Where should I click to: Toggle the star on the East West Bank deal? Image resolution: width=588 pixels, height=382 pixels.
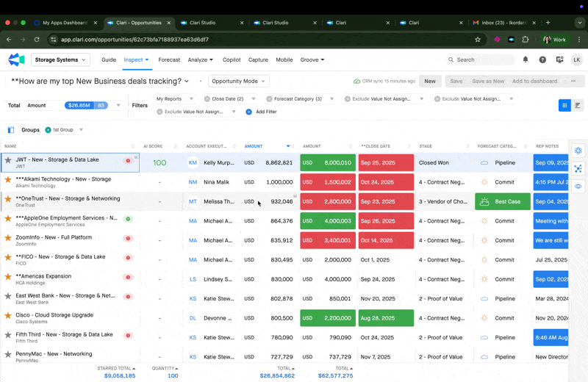[8, 296]
